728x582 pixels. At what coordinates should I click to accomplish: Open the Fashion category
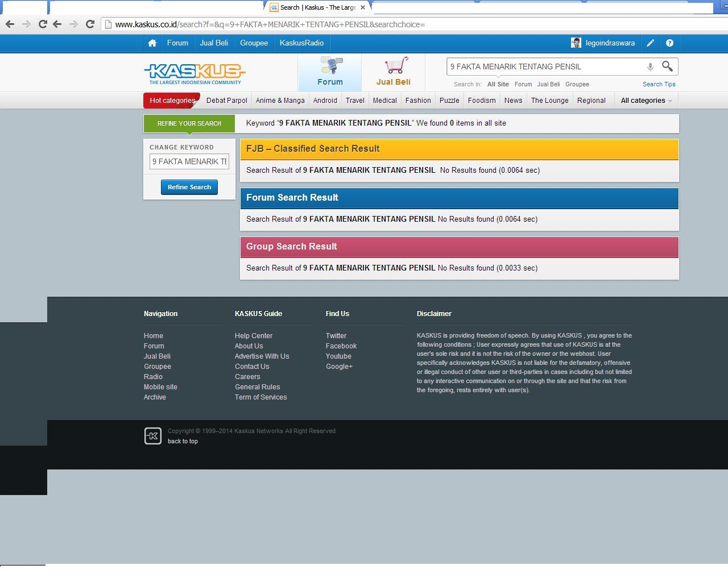click(418, 101)
